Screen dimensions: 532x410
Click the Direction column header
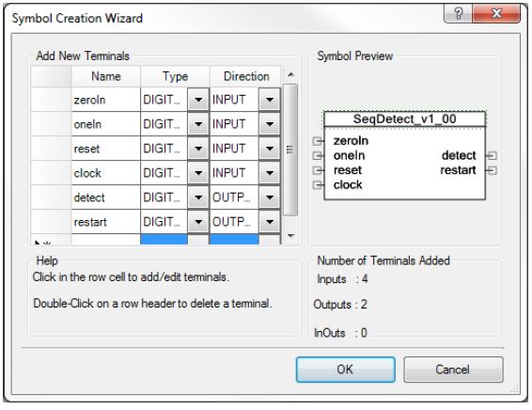[x=245, y=77]
